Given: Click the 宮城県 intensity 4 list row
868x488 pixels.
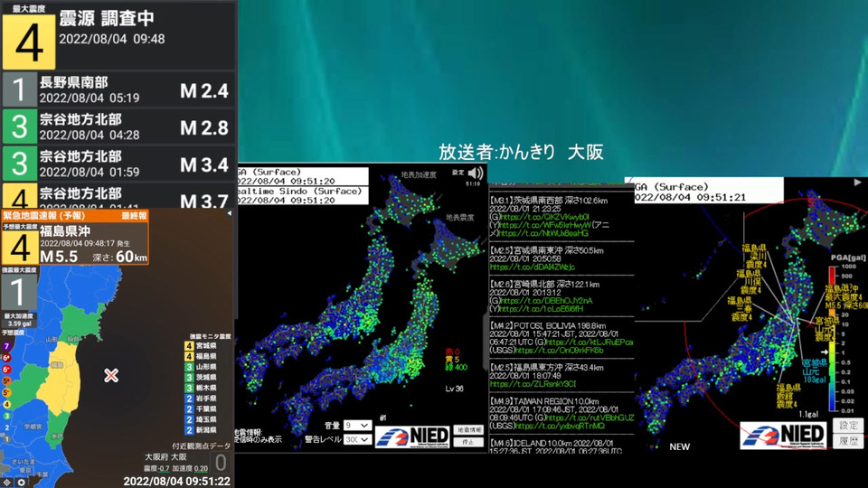Looking at the screenshot, I should click(201, 346).
